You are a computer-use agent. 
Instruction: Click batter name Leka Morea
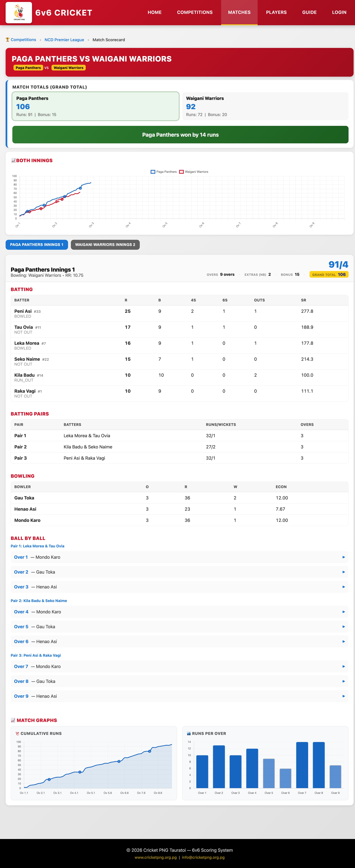point(27,343)
